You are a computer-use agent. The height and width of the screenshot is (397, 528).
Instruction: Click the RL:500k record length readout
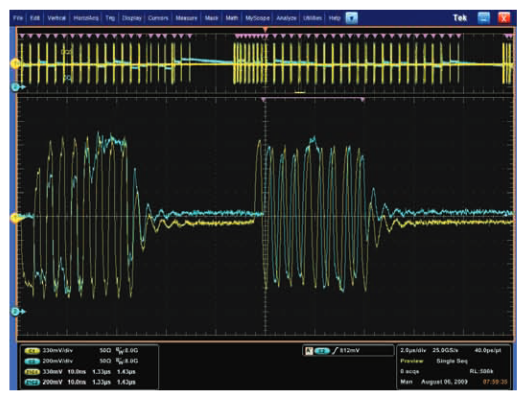click(482, 371)
